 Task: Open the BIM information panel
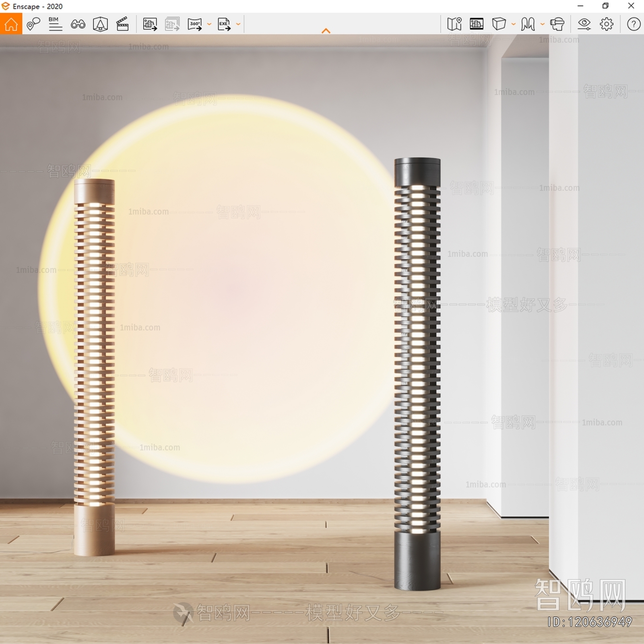coord(55,24)
